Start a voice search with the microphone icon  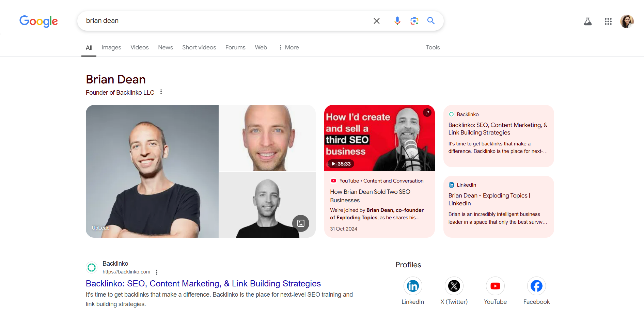[x=397, y=21]
